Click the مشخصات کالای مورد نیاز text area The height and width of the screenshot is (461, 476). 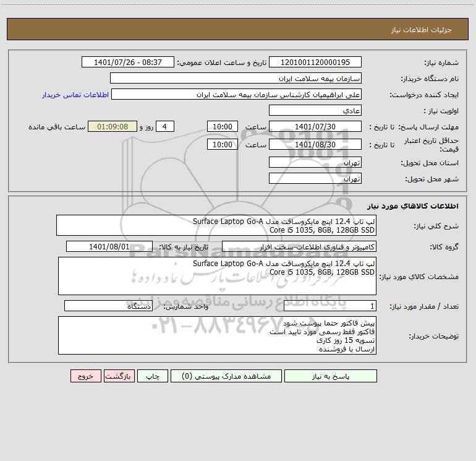pos(217,276)
